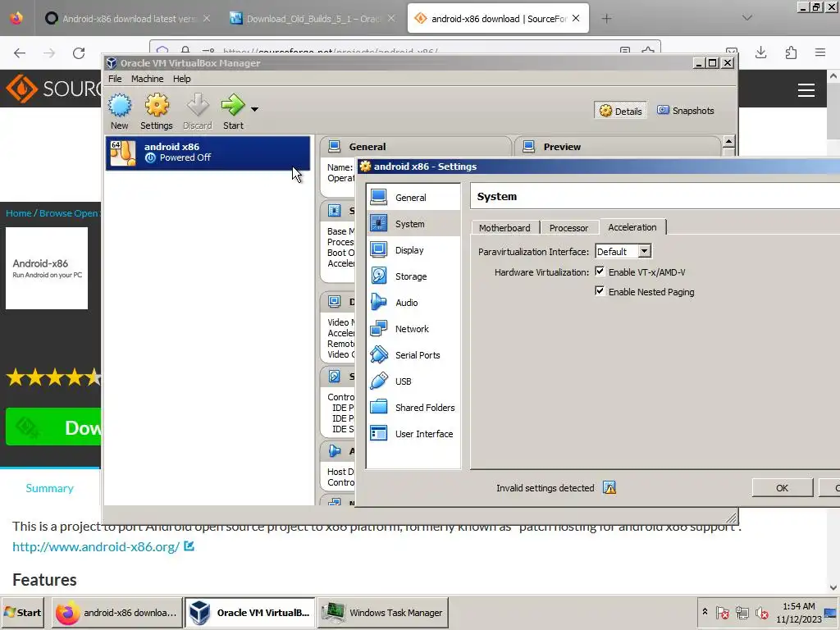Viewport: 840px width, 630px height.
Task: Switch to Windows Task Manager taskbar item
Action: 383,612
